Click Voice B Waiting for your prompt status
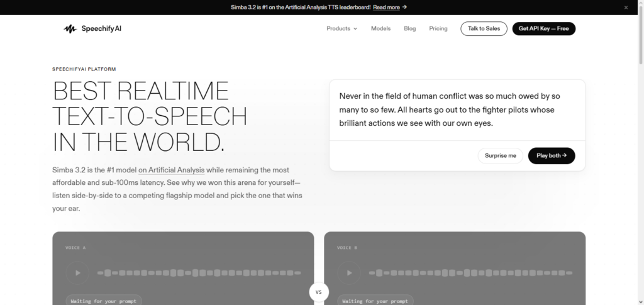 (375, 301)
